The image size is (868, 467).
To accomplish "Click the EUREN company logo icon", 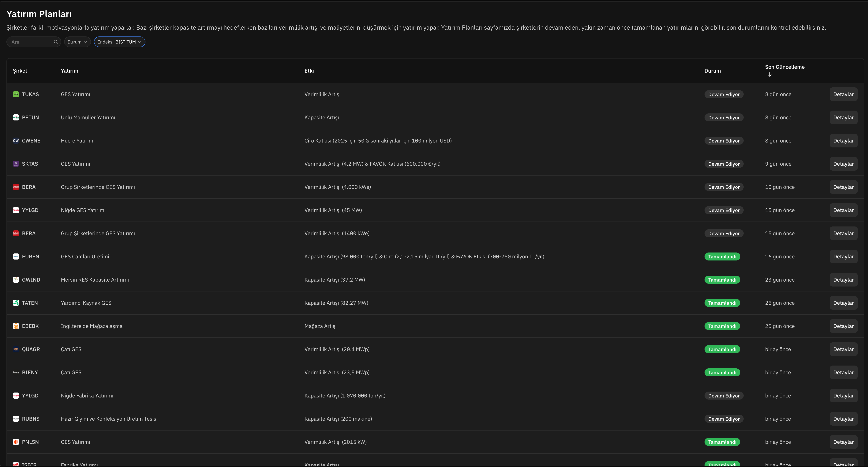I will [x=16, y=257].
